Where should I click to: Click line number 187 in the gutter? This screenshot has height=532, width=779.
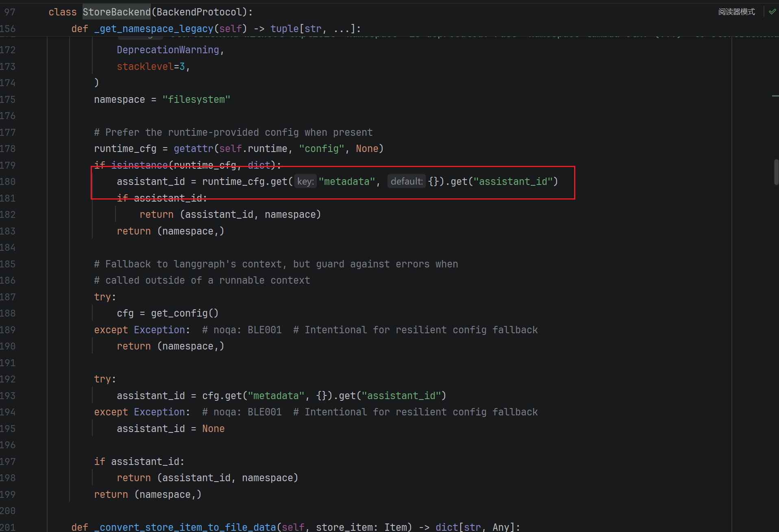(x=8, y=297)
